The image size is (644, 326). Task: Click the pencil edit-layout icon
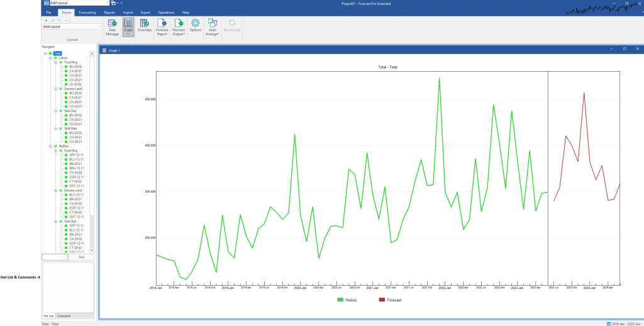(53, 21)
